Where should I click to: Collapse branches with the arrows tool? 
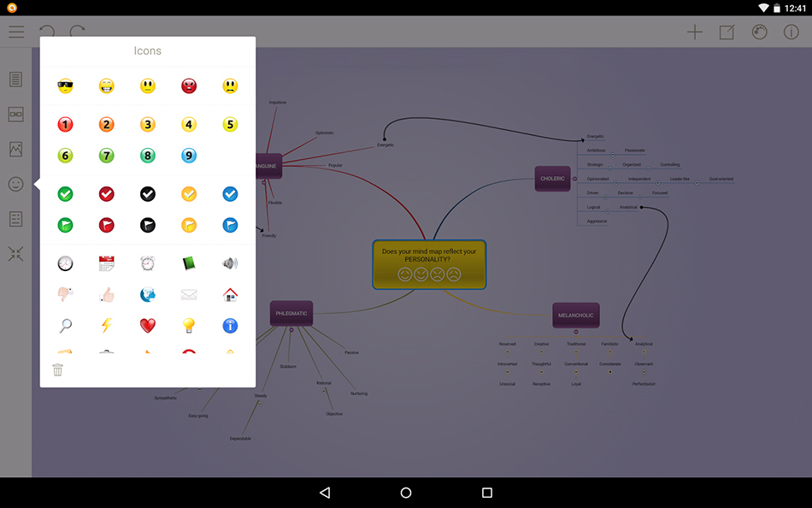click(16, 253)
